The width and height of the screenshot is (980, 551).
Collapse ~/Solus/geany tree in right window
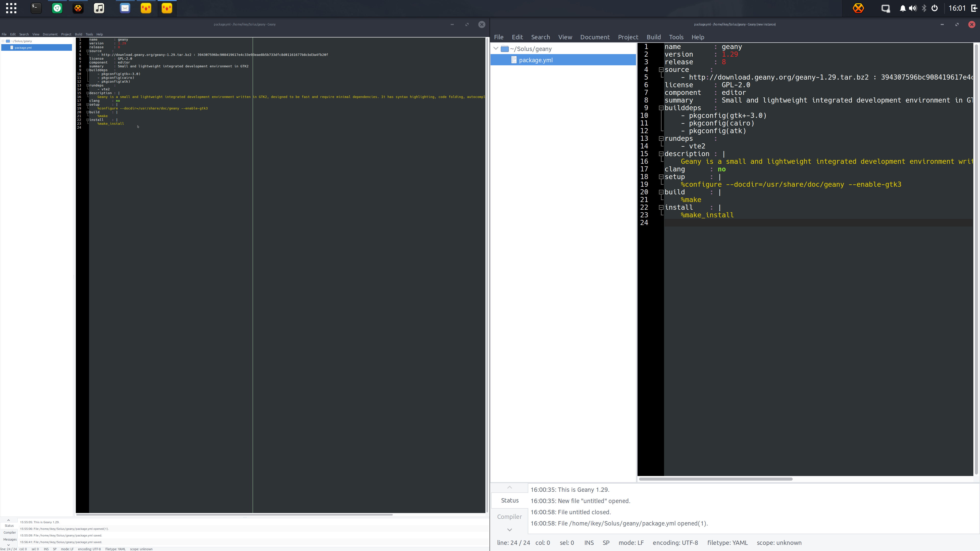point(496,49)
